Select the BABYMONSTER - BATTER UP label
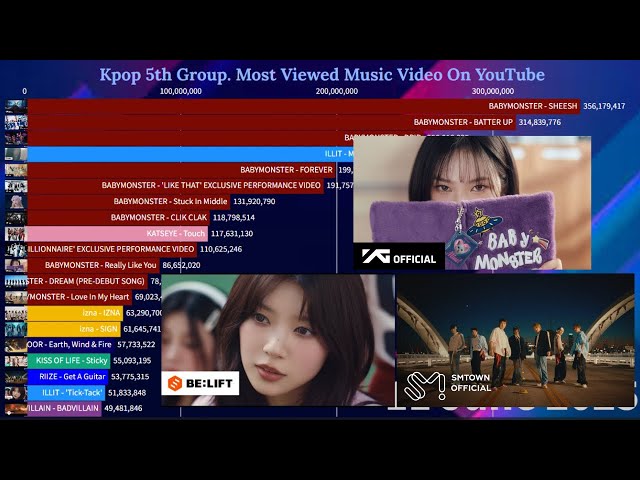Image resolution: width=640 pixels, height=480 pixels. pyautogui.click(x=463, y=122)
